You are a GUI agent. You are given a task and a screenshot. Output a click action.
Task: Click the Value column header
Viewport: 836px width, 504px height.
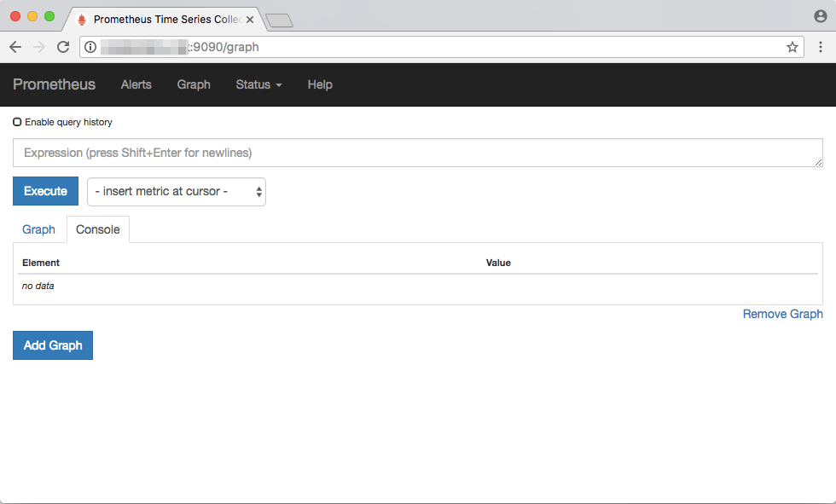pos(498,263)
